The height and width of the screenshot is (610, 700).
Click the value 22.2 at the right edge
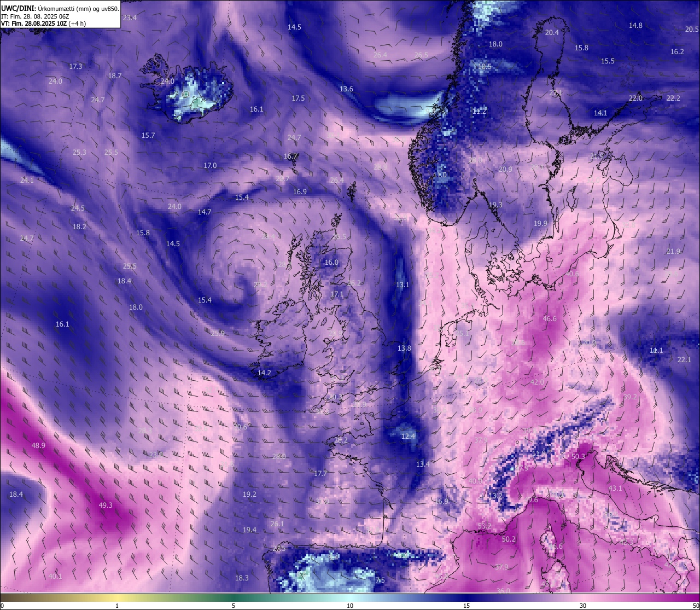click(673, 98)
